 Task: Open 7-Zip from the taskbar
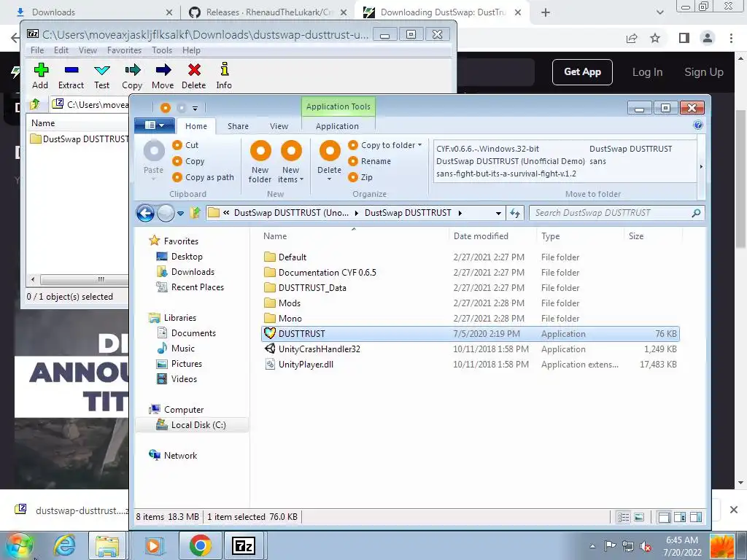tap(243, 545)
